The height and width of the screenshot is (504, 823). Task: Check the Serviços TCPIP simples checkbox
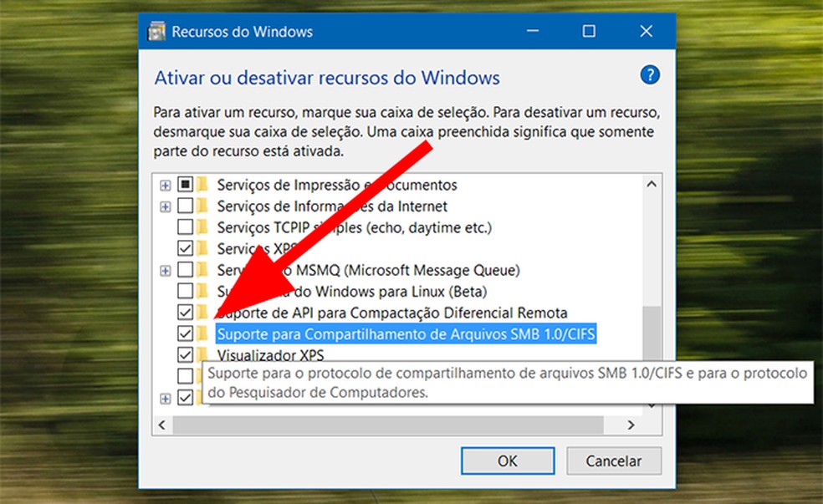point(186,227)
